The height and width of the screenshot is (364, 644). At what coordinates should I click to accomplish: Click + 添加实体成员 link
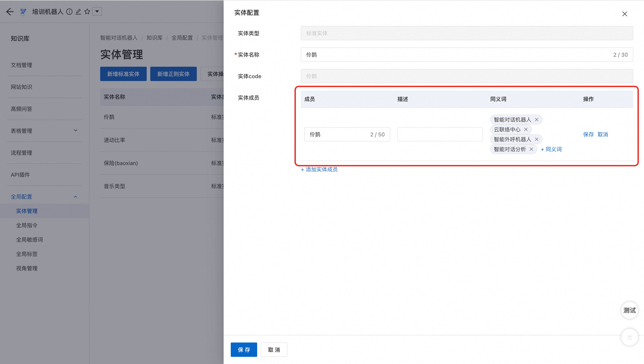(319, 169)
